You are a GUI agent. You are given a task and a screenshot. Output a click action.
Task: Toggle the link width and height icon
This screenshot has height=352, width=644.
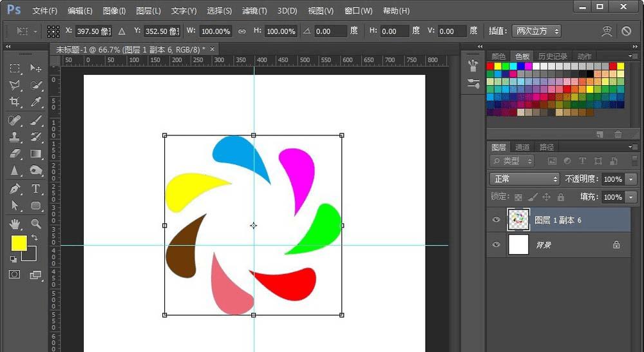(x=242, y=31)
